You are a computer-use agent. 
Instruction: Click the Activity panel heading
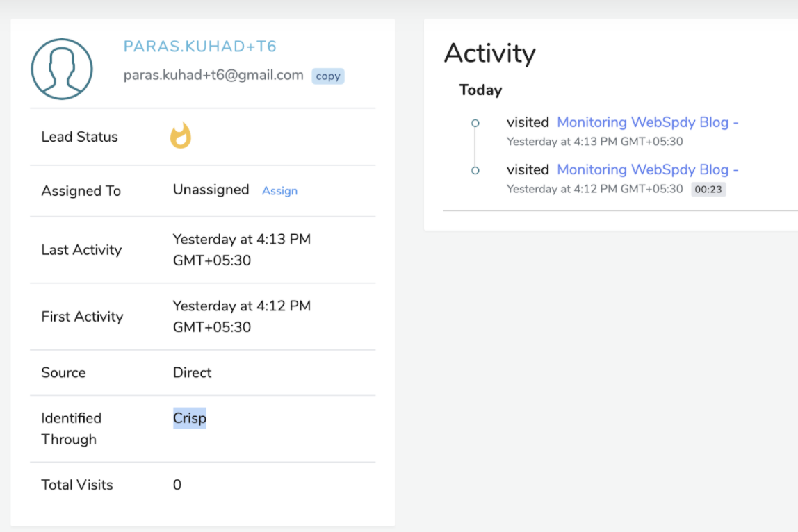pyautogui.click(x=489, y=53)
